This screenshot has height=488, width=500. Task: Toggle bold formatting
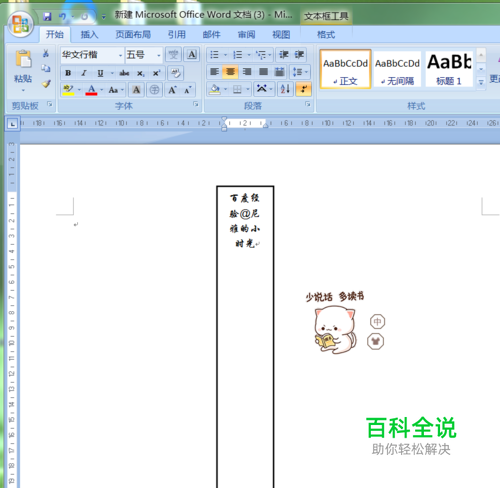click(x=68, y=73)
